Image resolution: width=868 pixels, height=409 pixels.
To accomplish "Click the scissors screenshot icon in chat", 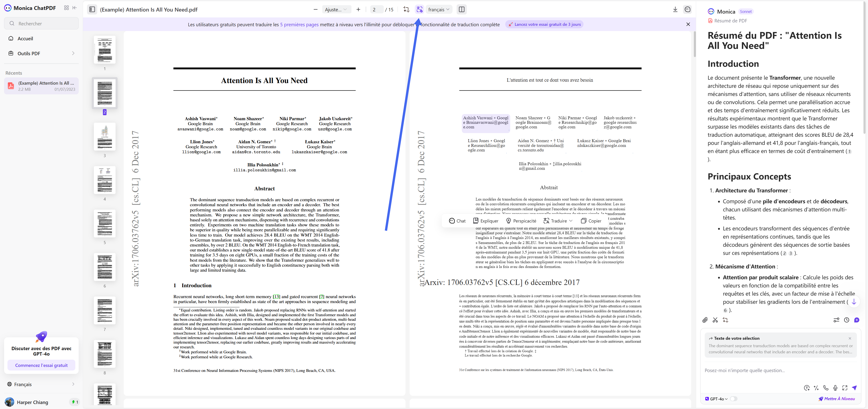I will click(x=715, y=320).
